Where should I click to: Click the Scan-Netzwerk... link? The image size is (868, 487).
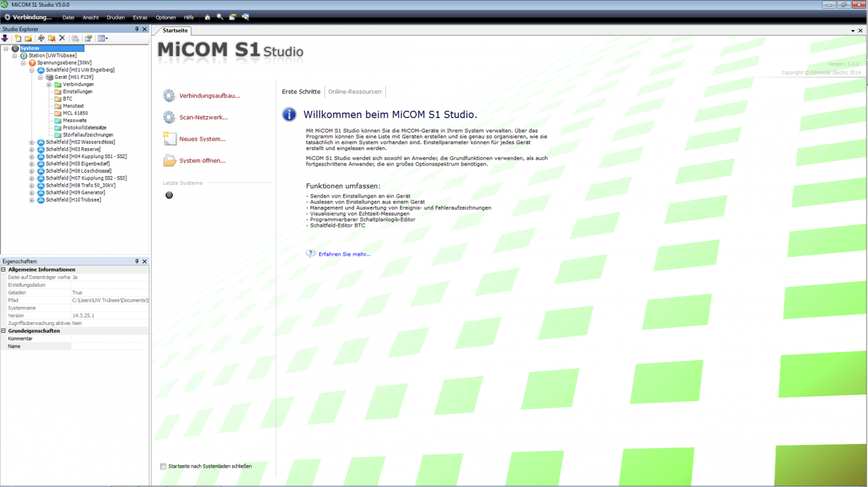[x=204, y=117]
